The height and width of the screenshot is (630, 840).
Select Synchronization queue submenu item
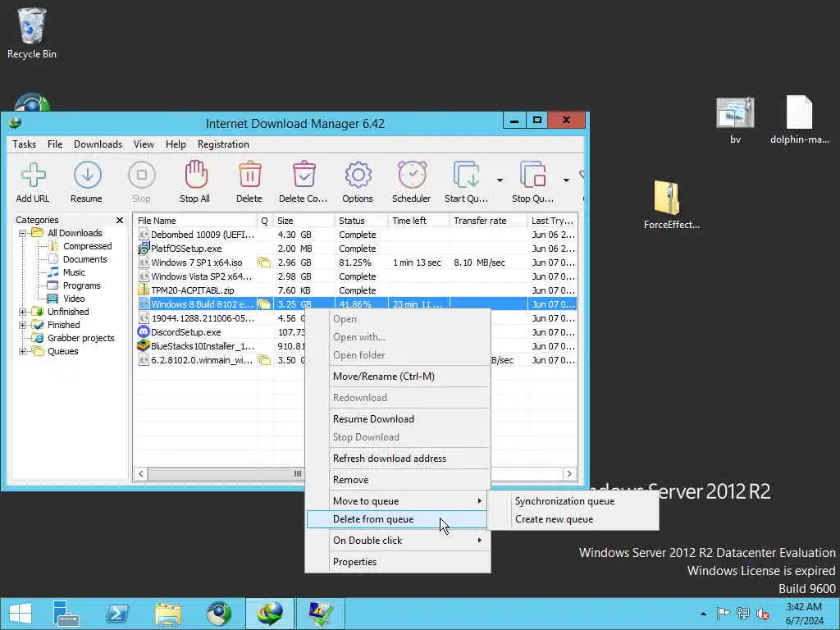click(x=573, y=501)
